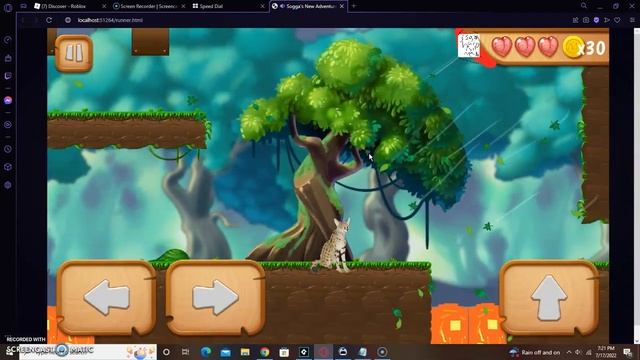Tap the right arrow movement button

click(216, 297)
